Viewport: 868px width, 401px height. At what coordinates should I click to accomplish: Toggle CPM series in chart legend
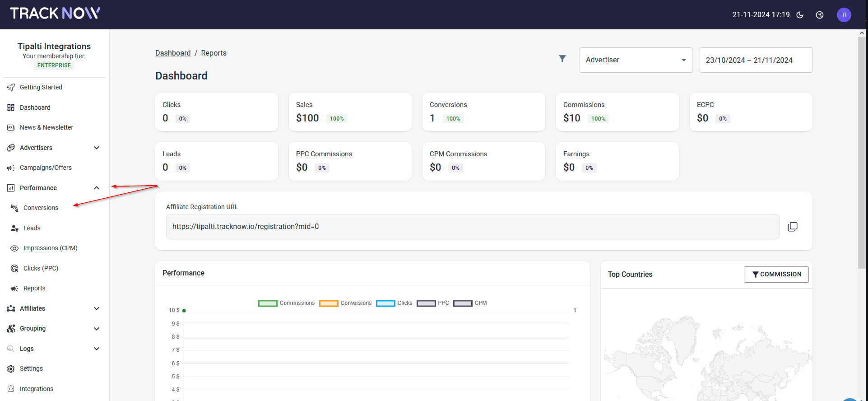[470, 303]
